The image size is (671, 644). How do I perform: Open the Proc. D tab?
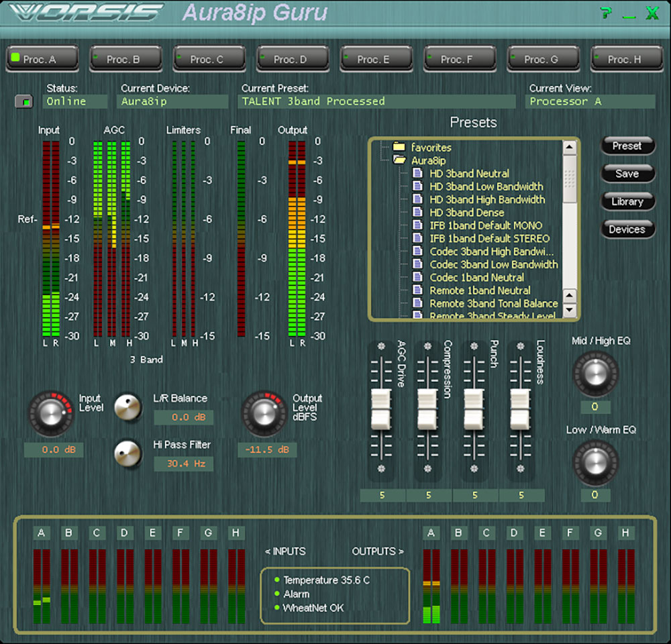pyautogui.click(x=293, y=58)
